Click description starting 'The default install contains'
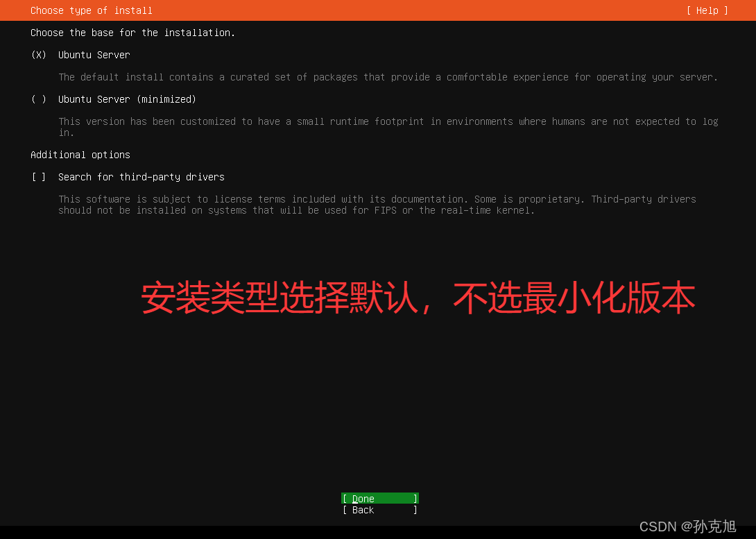Image resolution: width=756 pixels, height=539 pixels. [388, 77]
